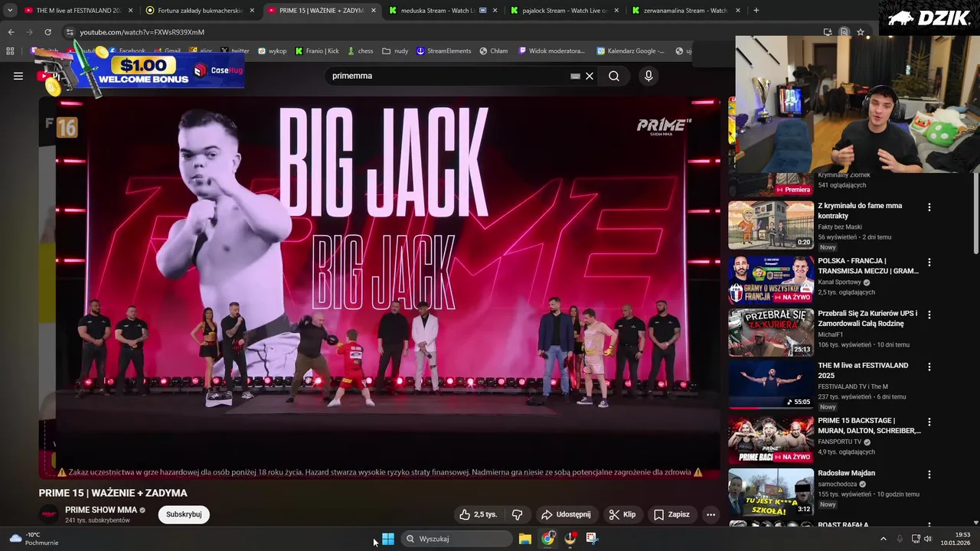Open Przebrali Się Za Kurierów UPS video
Image resolution: width=980 pixels, height=551 pixels.
click(867, 319)
